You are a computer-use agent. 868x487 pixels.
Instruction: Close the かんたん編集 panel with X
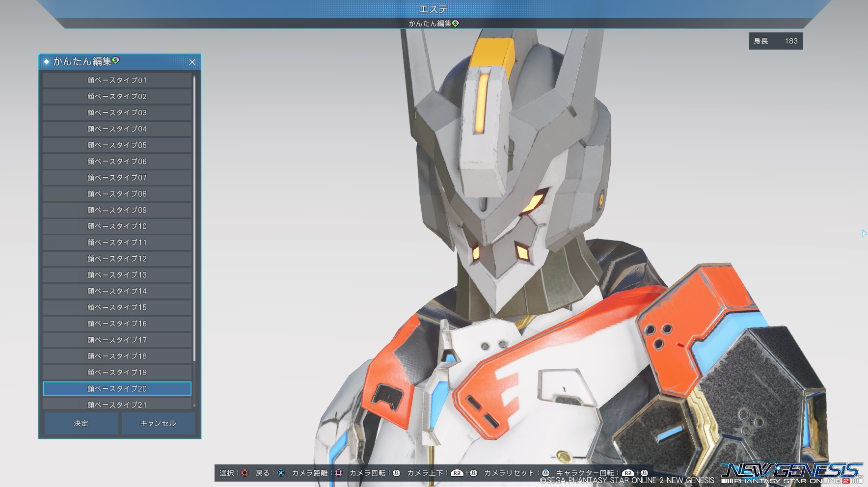192,62
